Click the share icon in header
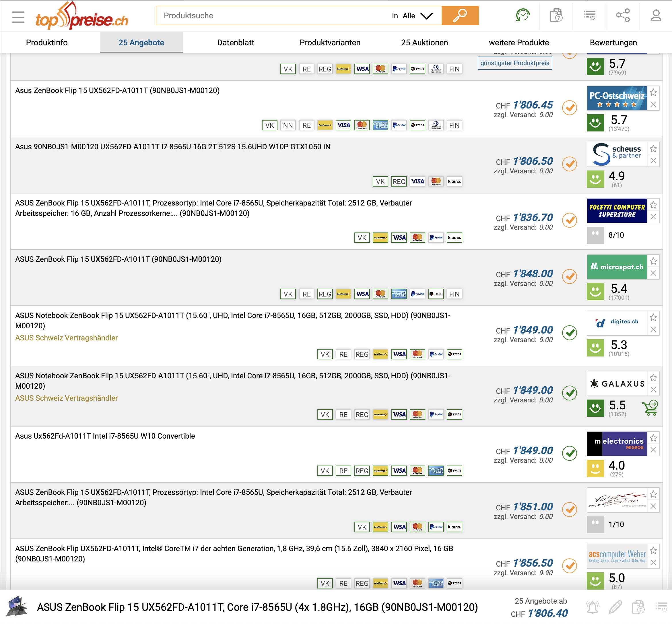This screenshot has height=624, width=672. click(x=622, y=15)
